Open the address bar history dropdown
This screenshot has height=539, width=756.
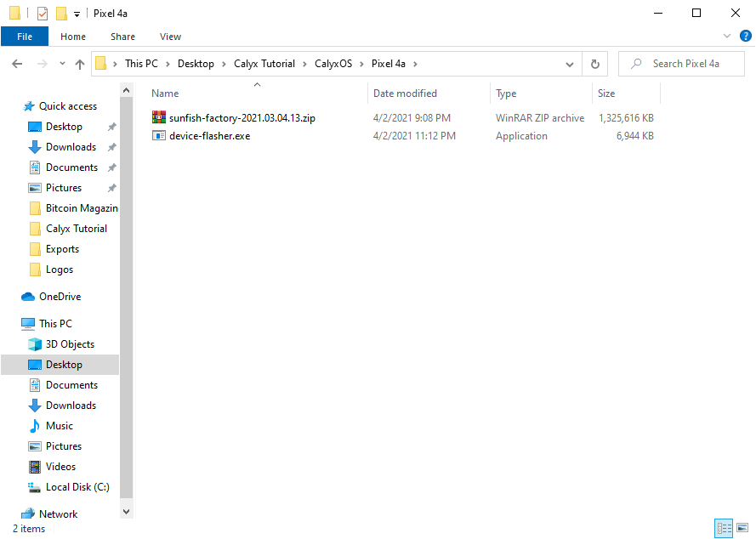(570, 64)
